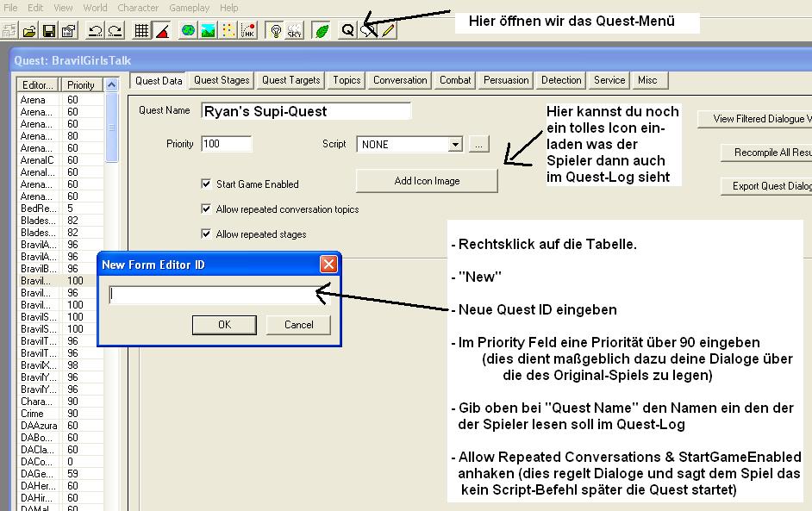This screenshot has width=812, height=511.
Task: Expand the Script dropdown showing NONE
Action: (x=455, y=145)
